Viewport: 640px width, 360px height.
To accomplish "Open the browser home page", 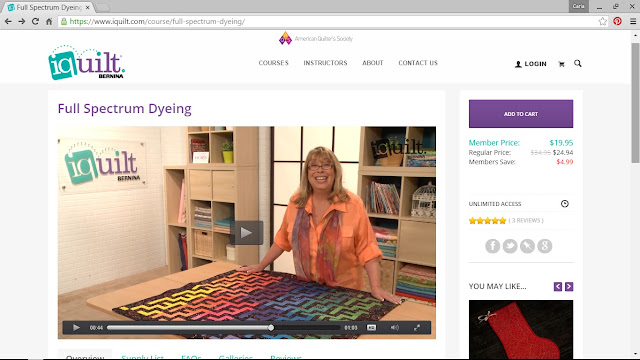I will (49, 21).
